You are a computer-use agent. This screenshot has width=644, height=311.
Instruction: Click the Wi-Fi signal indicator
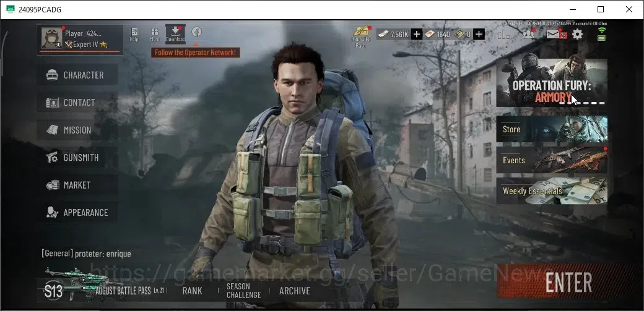click(x=602, y=30)
